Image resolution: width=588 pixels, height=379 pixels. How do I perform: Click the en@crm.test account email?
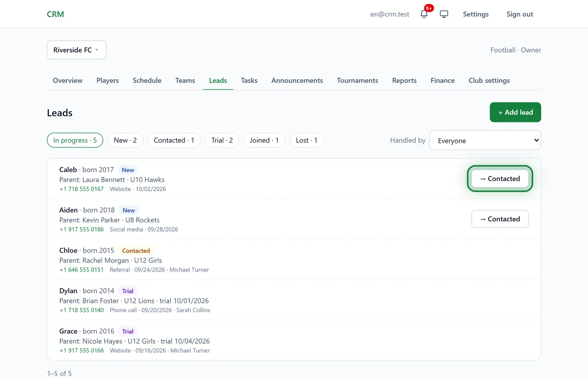(x=390, y=14)
